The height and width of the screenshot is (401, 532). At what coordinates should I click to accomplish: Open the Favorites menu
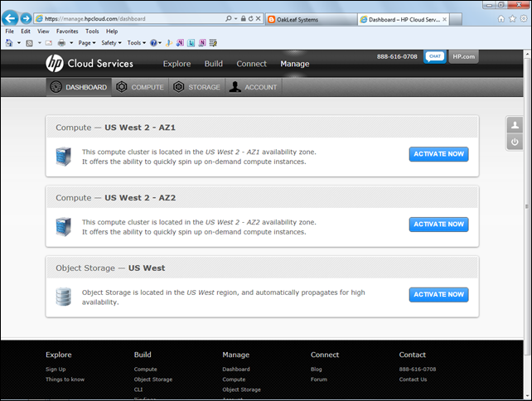coord(67,31)
